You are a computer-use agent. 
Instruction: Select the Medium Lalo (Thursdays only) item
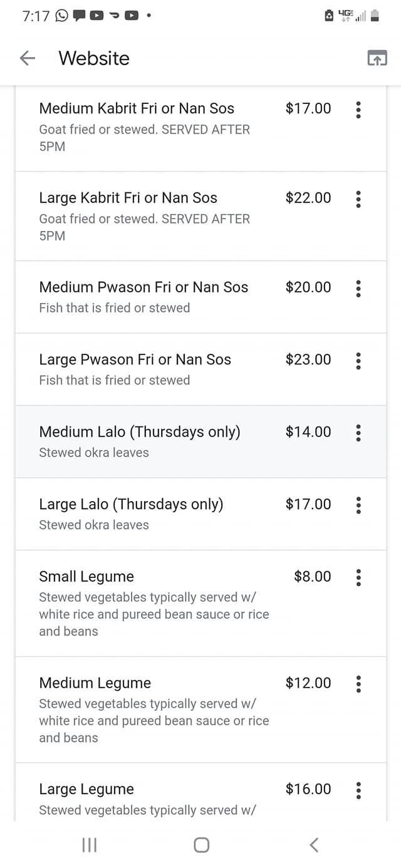tap(140, 432)
